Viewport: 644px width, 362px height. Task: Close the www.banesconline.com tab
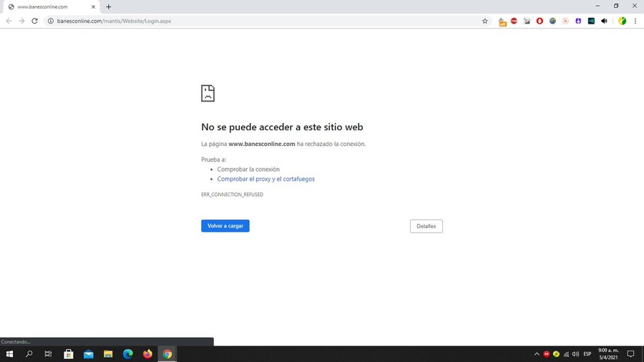pyautogui.click(x=93, y=6)
